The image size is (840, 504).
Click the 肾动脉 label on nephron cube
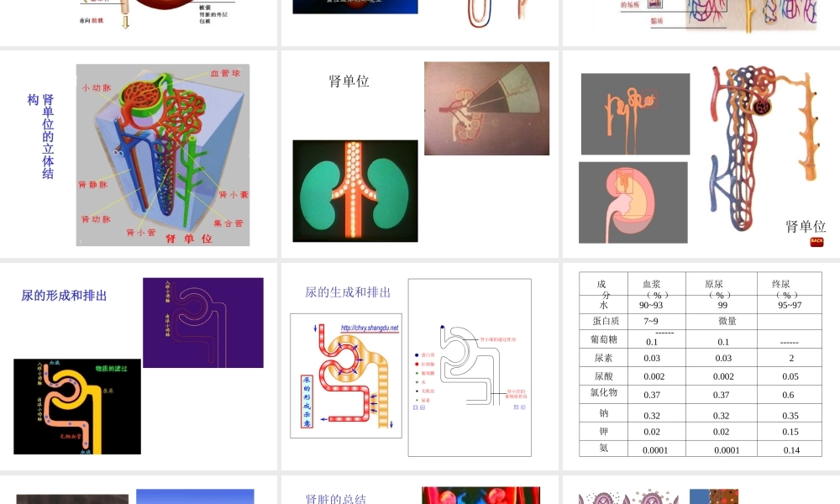96,219
